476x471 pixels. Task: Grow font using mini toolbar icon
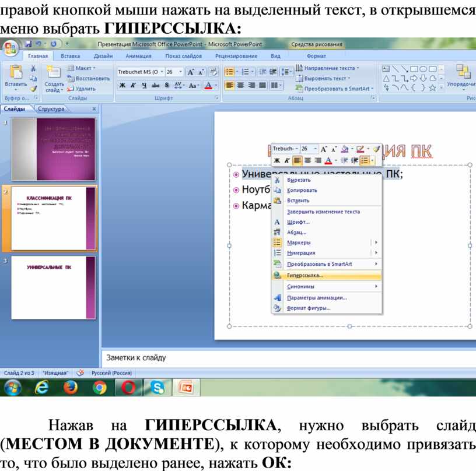pos(324,149)
